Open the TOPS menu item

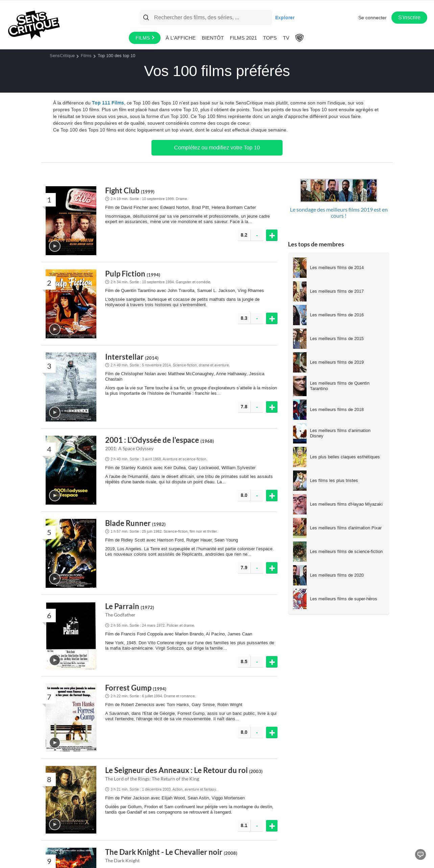tap(270, 38)
